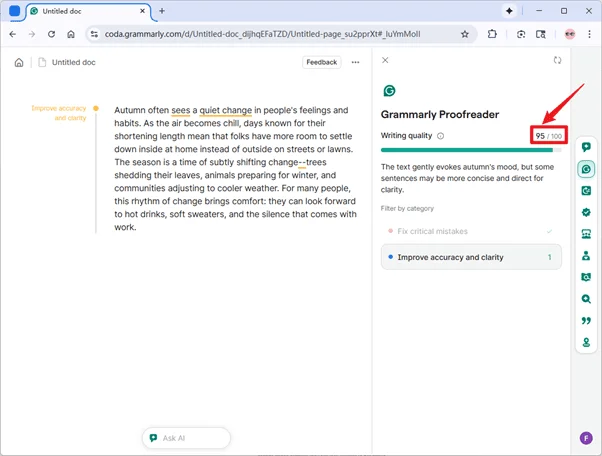The height and width of the screenshot is (456, 602).
Task: Open the paraphraser agent icon in sidebar
Action: [586, 190]
